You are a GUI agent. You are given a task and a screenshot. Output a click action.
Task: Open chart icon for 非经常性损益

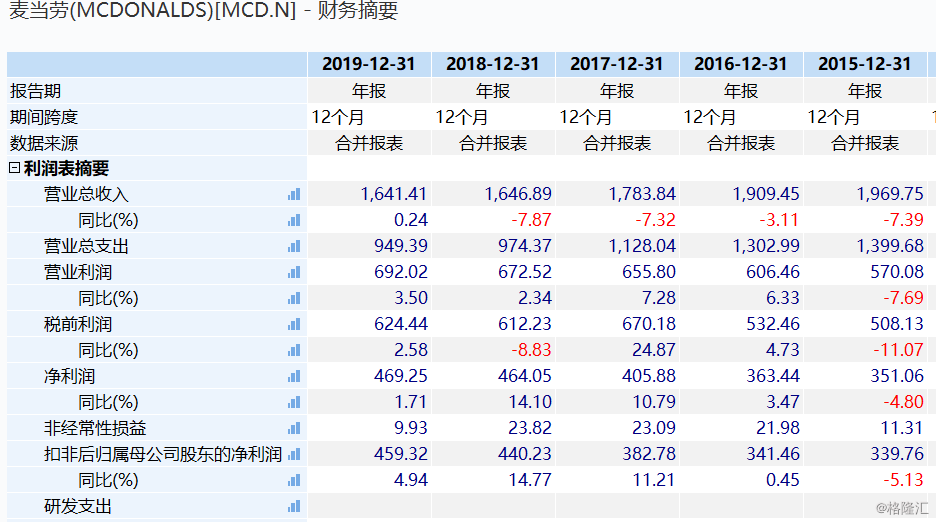tap(294, 428)
